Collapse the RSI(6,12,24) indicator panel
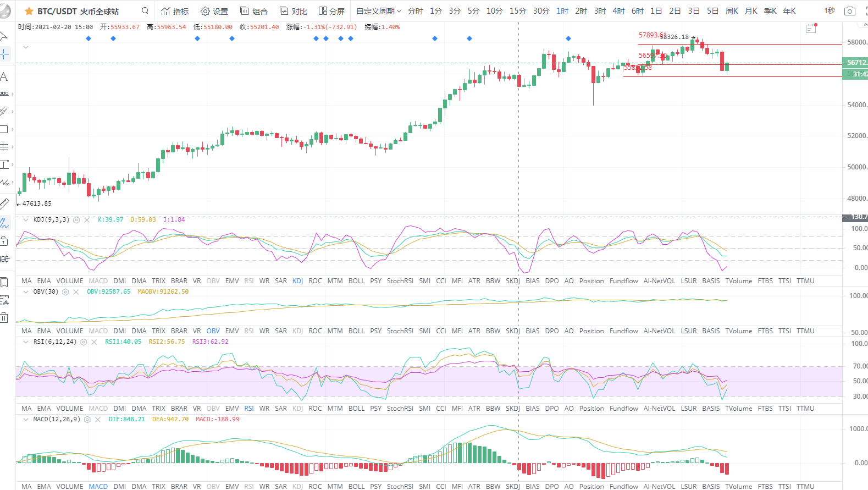 coord(26,342)
